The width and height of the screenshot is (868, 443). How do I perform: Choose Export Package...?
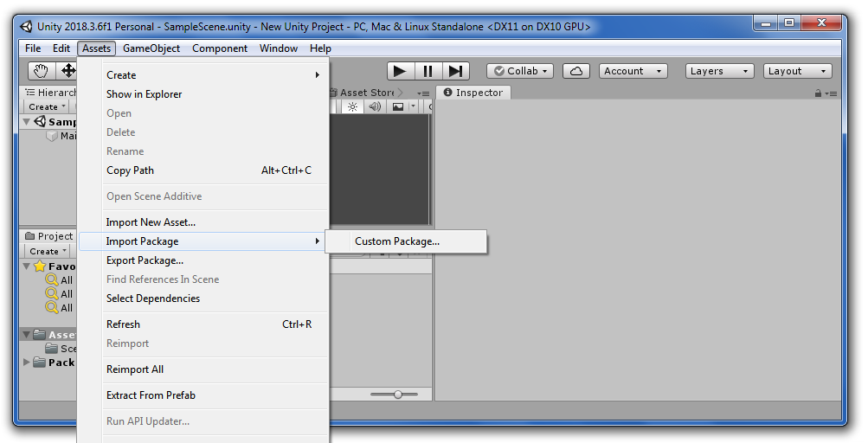click(203, 260)
